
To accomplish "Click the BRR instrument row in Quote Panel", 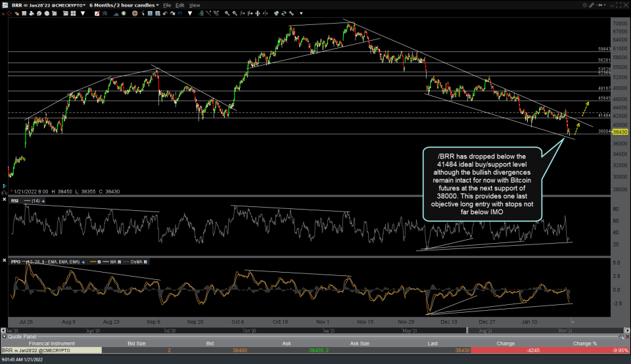I will point(39,351).
